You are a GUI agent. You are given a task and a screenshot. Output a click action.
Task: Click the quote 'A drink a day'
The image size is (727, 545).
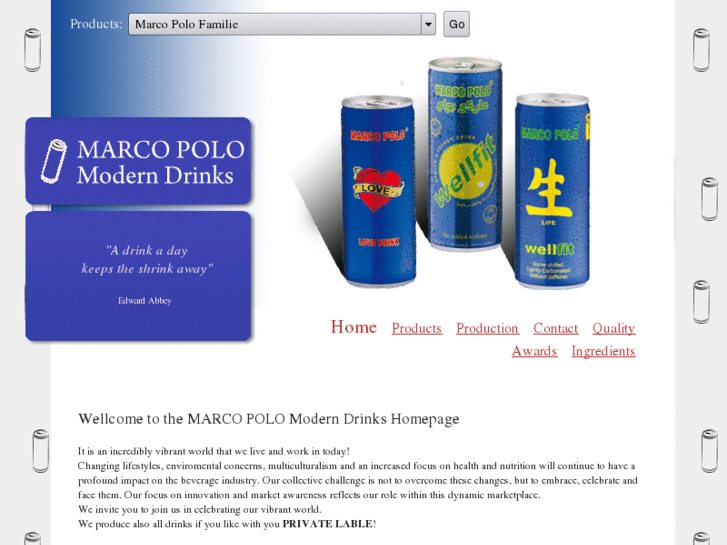point(147,260)
